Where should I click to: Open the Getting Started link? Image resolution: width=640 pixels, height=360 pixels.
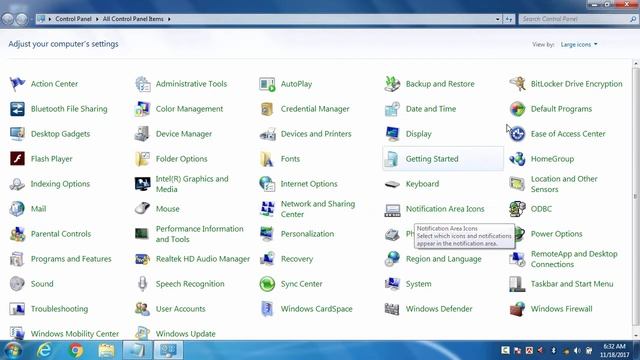click(432, 159)
